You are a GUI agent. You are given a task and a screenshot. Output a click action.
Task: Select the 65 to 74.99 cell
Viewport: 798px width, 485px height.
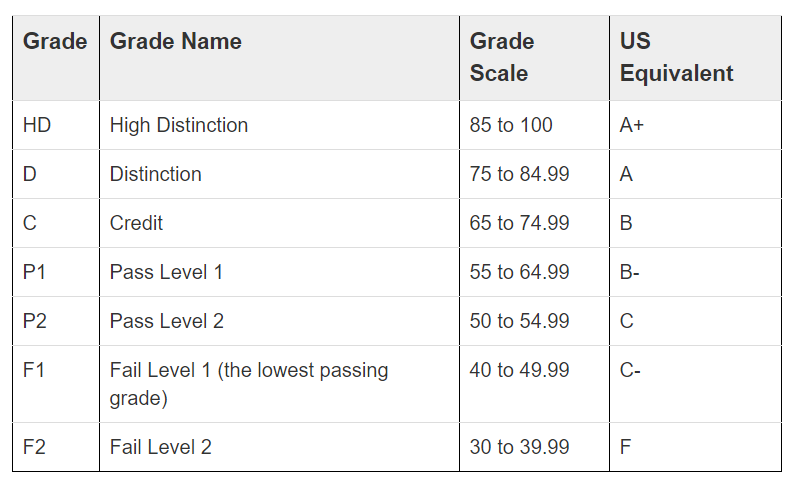click(x=519, y=223)
